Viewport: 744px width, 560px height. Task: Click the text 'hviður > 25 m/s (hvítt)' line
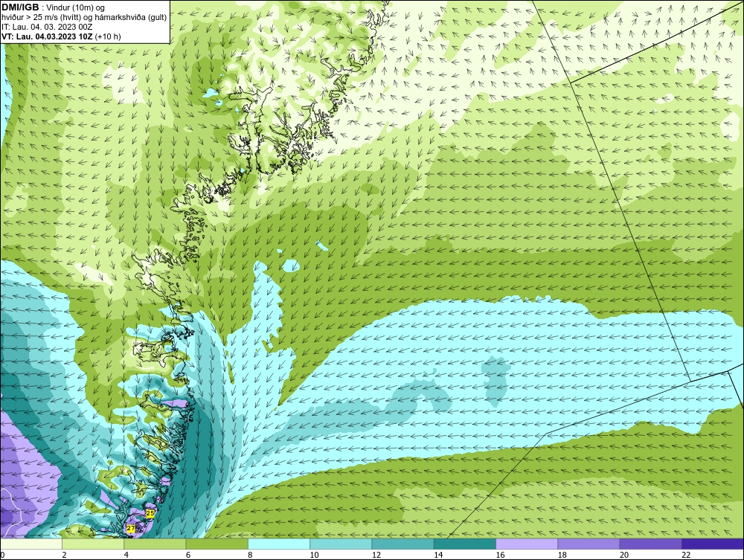tap(84, 18)
